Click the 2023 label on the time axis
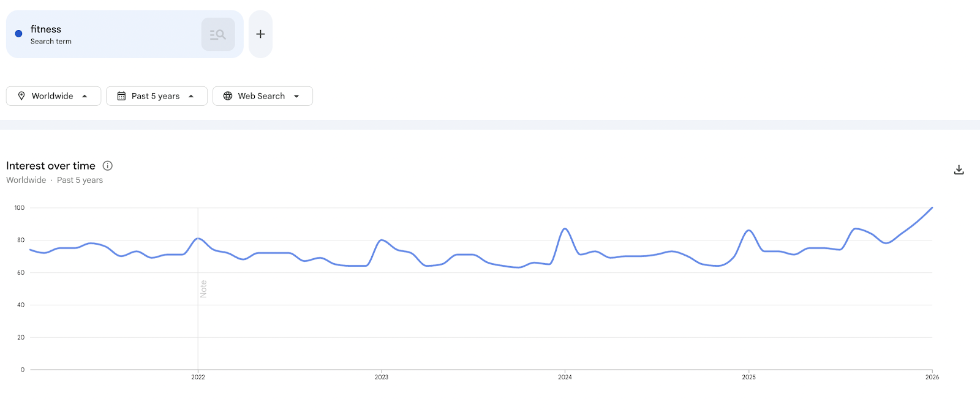 pos(381,377)
